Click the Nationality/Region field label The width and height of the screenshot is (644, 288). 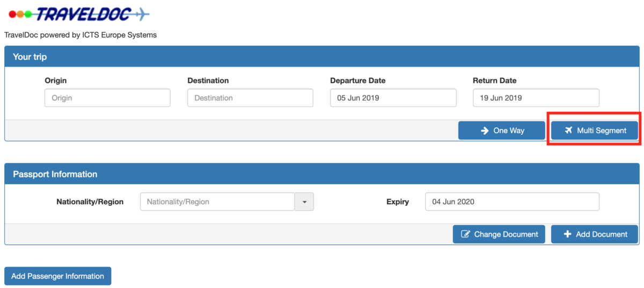90,202
